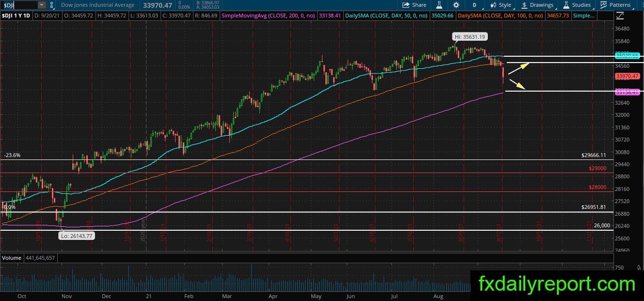The height and width of the screenshot is (301, 644).
Task: Click the DailySMA (CLOSE, DAY, 50) study label
Action: (x=385, y=16)
